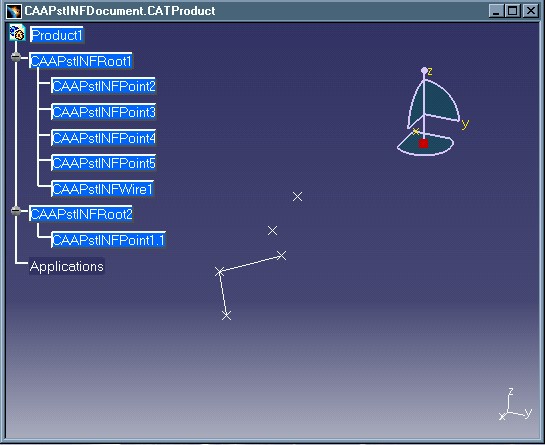The image size is (545, 445).
Task: Select CAAPstINFPoint2 tree item
Action: tap(104, 86)
